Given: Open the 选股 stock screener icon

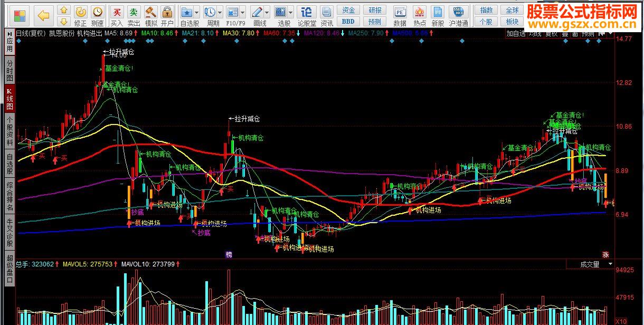Looking at the screenshot, I should click(x=280, y=12).
